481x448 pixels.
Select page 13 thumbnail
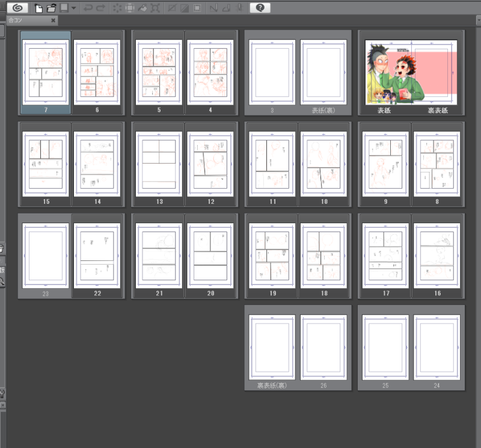pyautogui.click(x=159, y=164)
